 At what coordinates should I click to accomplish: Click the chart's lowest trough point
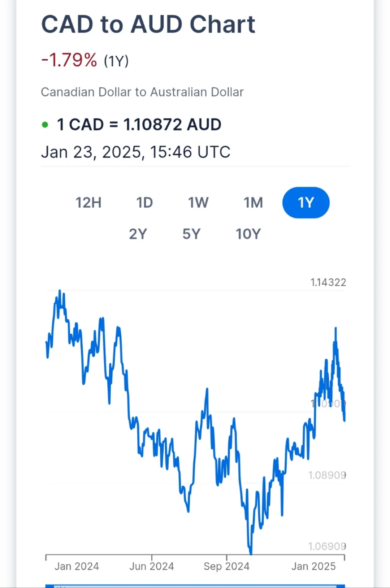[x=251, y=553]
